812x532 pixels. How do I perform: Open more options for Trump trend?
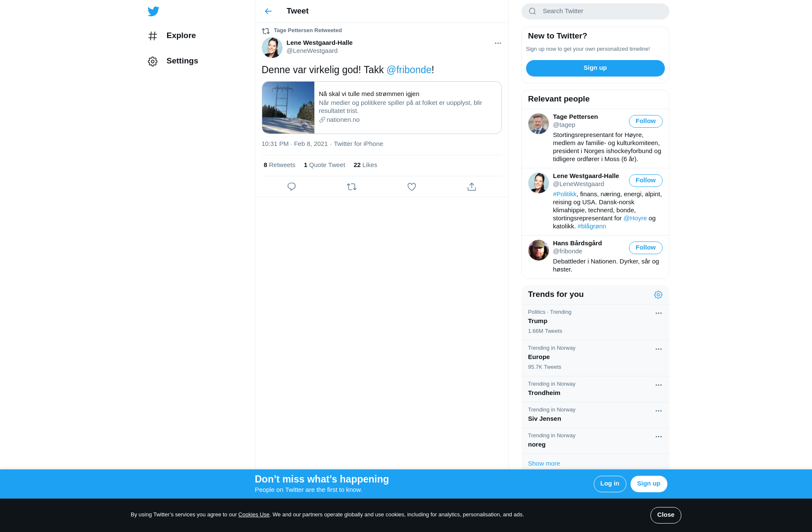tap(658, 313)
